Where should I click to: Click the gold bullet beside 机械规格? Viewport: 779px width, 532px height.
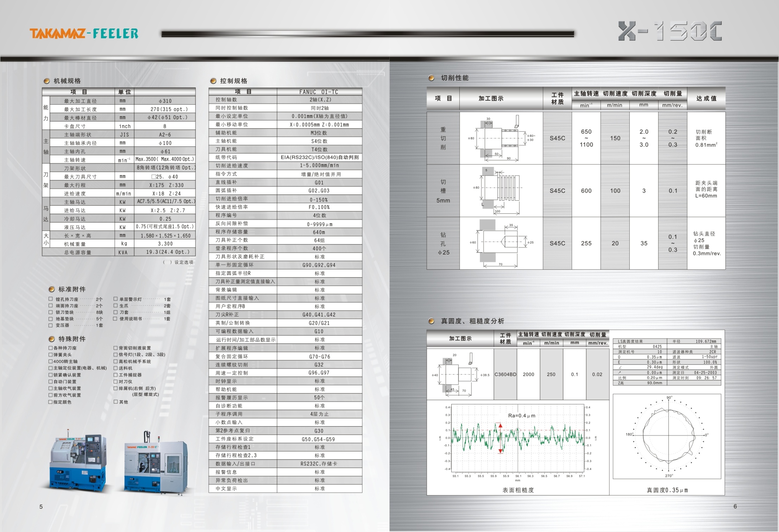46,81
